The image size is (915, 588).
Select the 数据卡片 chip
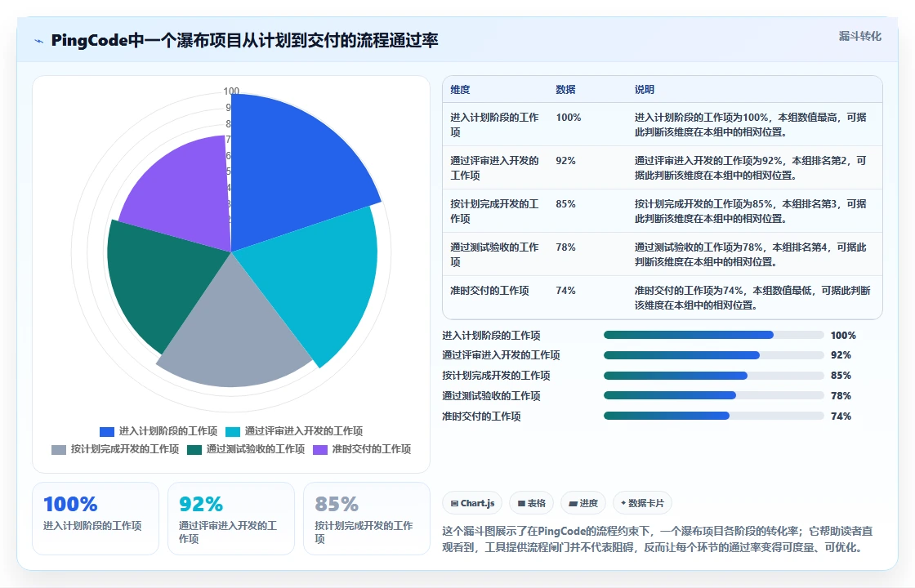pos(642,503)
